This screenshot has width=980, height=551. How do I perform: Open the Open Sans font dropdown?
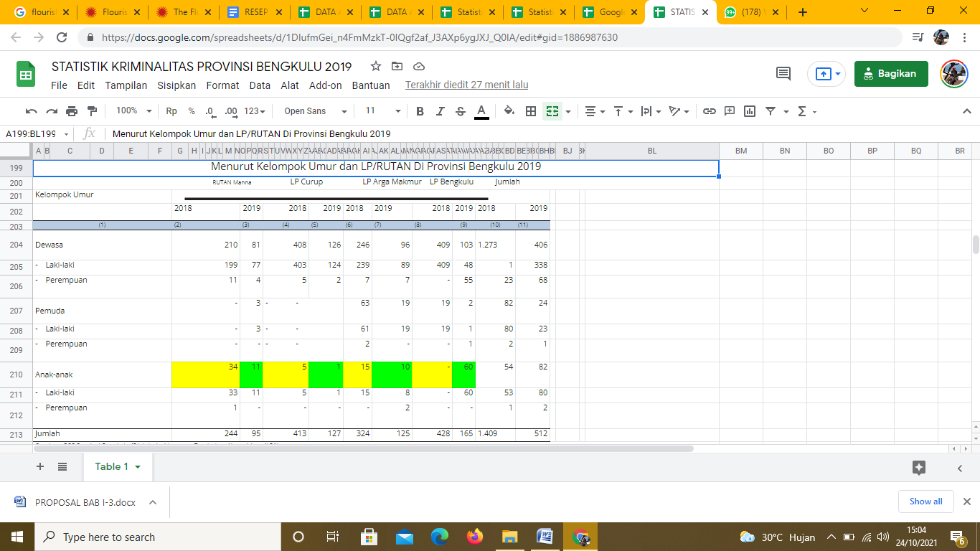click(315, 111)
